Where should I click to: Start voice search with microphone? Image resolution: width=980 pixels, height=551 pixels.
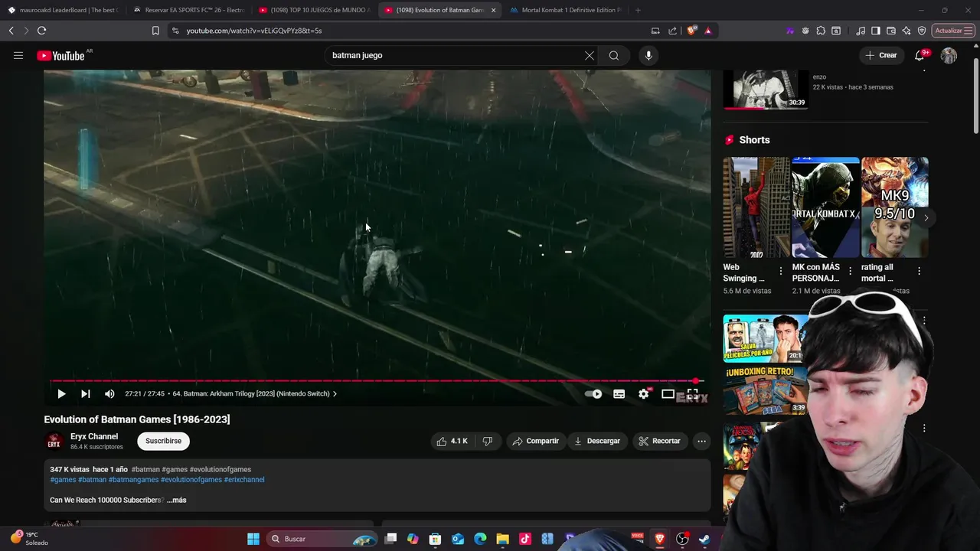pos(648,55)
